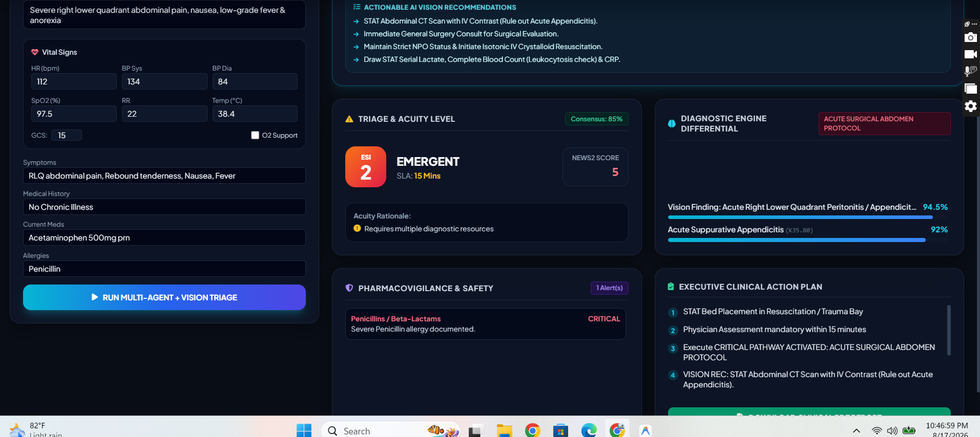This screenshot has height=437, width=980.
Task: Edit the BP Sys field showing 134
Action: click(x=164, y=81)
